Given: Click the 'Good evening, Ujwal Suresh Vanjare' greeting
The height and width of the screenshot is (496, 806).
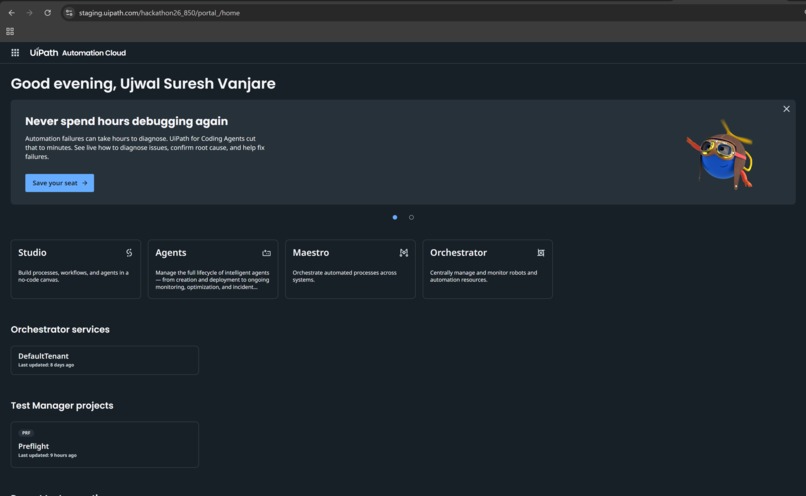Looking at the screenshot, I should point(143,84).
